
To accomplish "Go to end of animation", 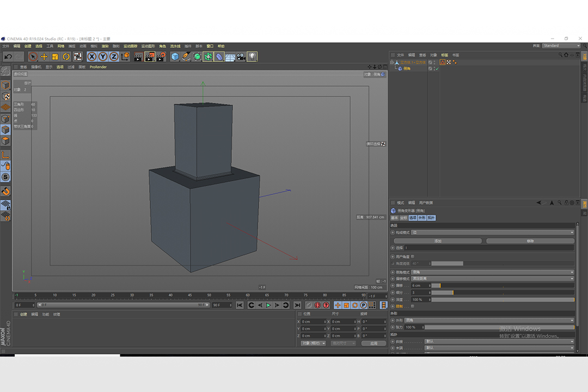I will pos(297,305).
